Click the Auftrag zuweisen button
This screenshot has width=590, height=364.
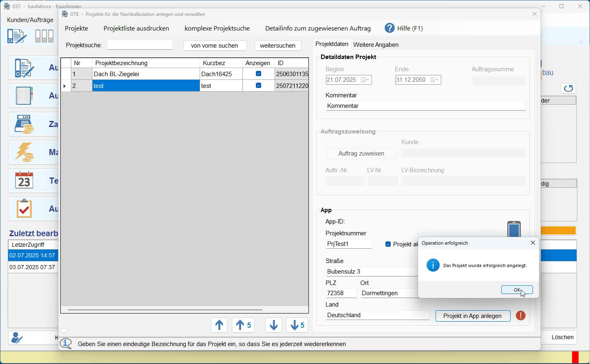pyautogui.click(x=361, y=153)
